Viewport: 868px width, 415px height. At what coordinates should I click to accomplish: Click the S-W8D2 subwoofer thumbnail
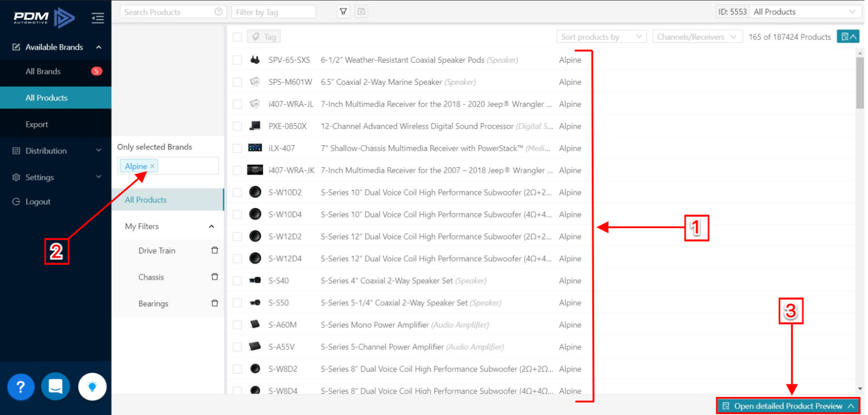[255, 368]
